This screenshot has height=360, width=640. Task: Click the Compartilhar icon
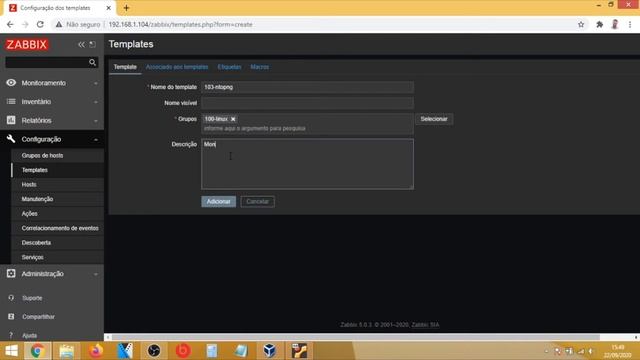tap(11, 316)
